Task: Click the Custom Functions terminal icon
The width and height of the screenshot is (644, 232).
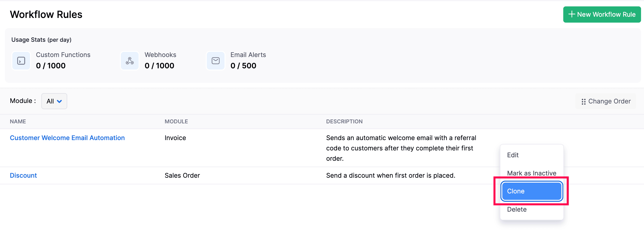Action: [x=21, y=61]
